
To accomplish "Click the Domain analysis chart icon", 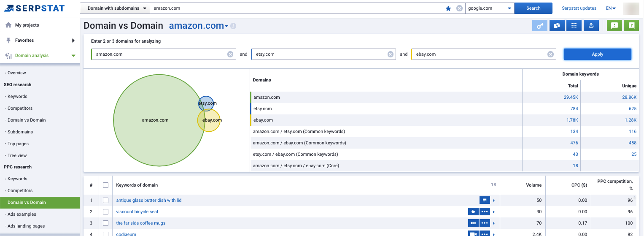I will (8, 55).
